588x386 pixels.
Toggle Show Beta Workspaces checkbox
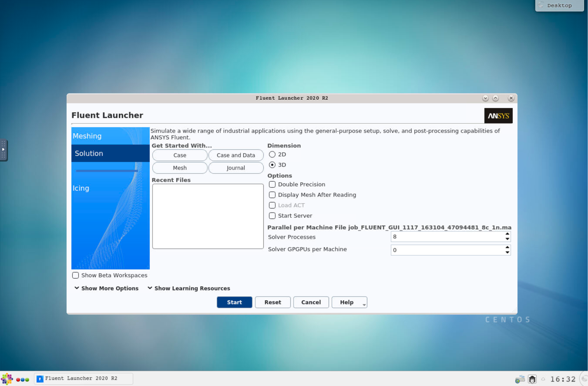[75, 275]
